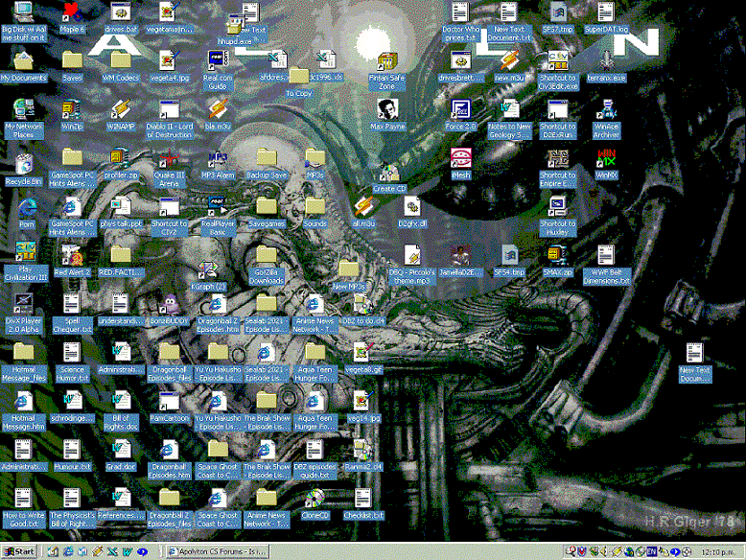Click the Start button

[19, 551]
